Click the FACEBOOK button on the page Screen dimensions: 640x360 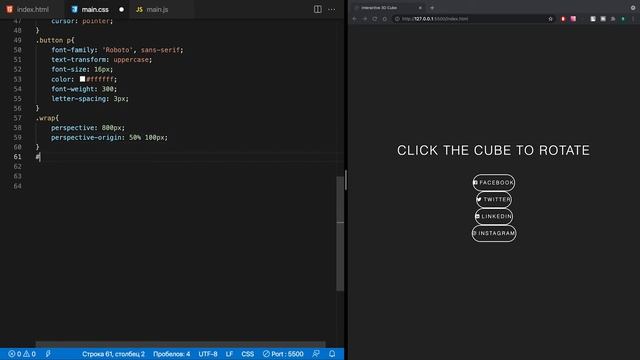493,182
